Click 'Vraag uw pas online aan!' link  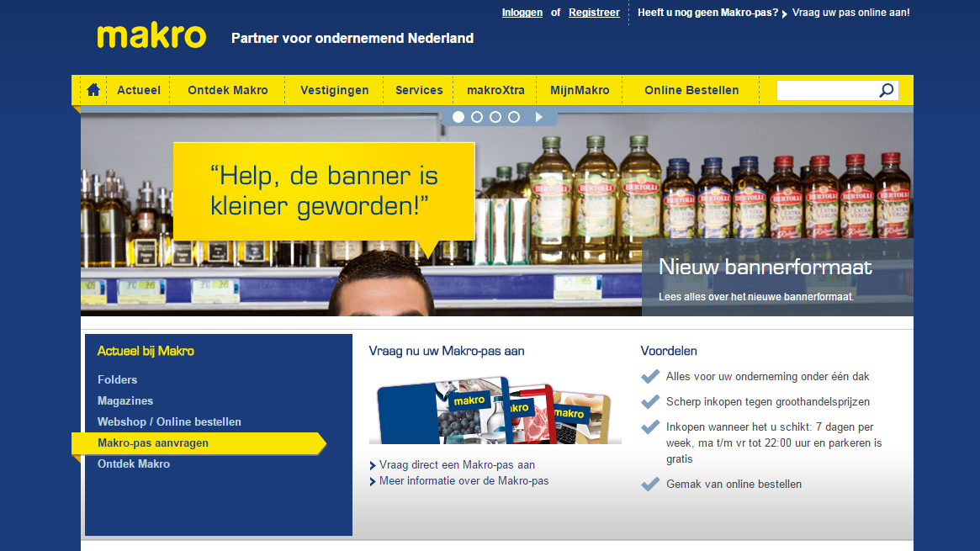tap(850, 13)
